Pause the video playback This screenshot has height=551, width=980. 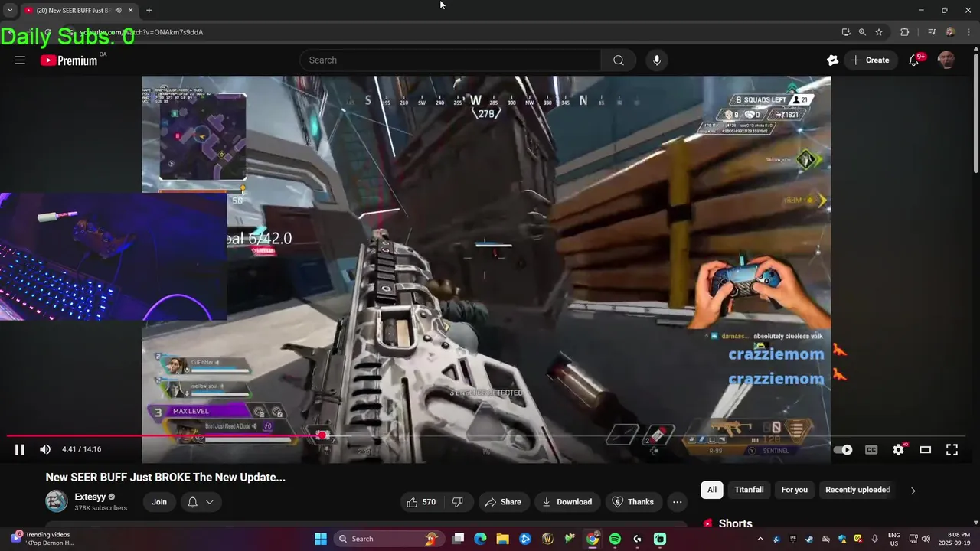coord(20,450)
